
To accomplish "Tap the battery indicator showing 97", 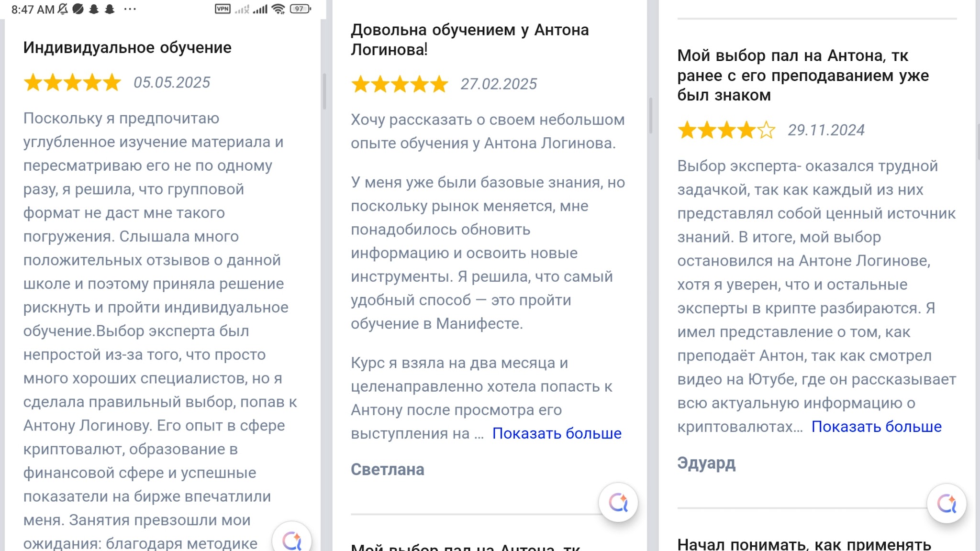I will pyautogui.click(x=301, y=9).
